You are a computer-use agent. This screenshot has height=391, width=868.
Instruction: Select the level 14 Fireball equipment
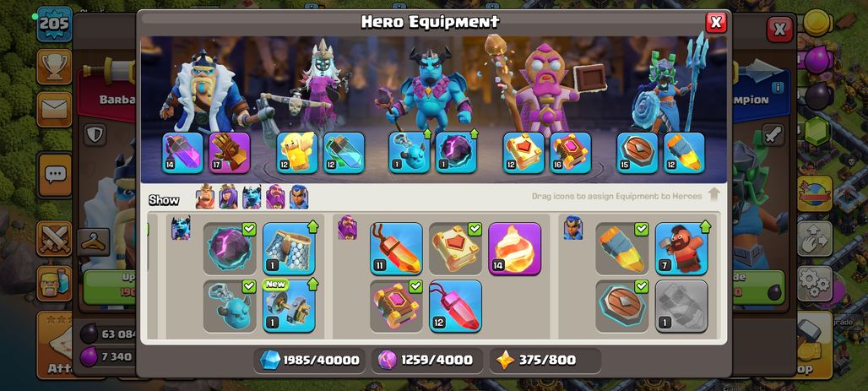(514, 248)
